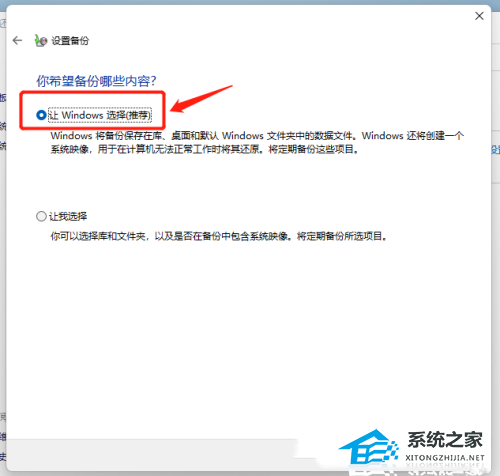Select the 让 Windows 选择(推荐) radio button
This screenshot has height=476, width=500.
pyautogui.click(x=41, y=115)
